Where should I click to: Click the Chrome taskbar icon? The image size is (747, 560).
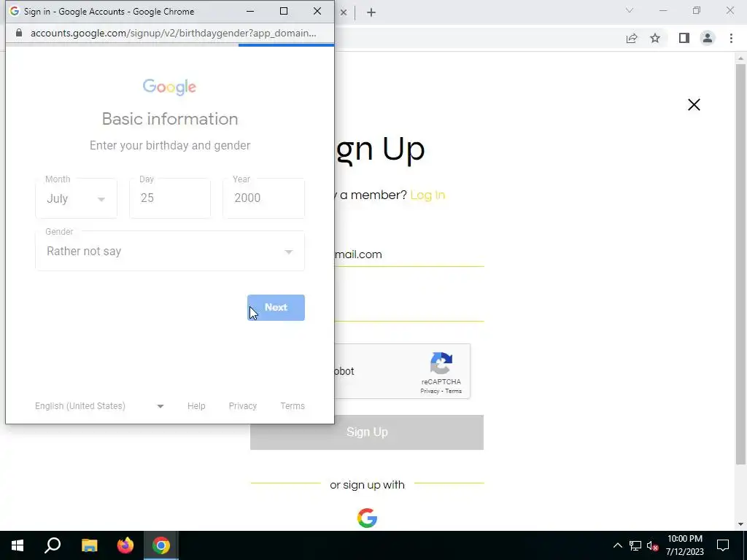click(x=161, y=545)
